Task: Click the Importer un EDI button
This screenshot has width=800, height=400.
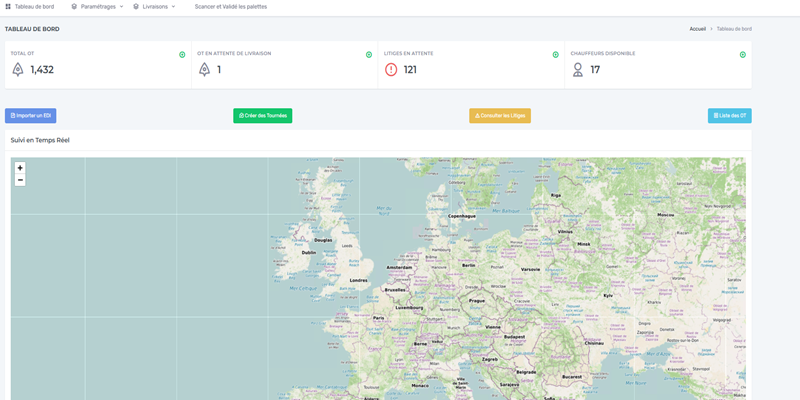Action: coord(30,116)
